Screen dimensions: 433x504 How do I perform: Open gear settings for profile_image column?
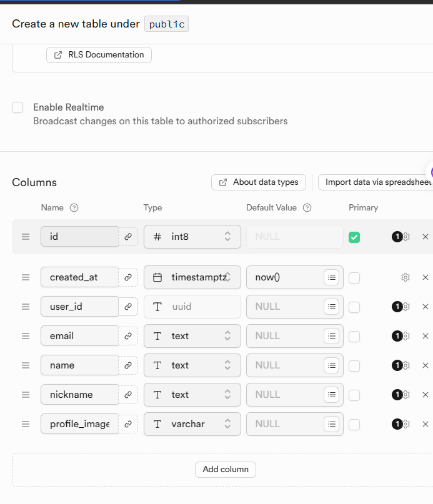tap(406, 424)
